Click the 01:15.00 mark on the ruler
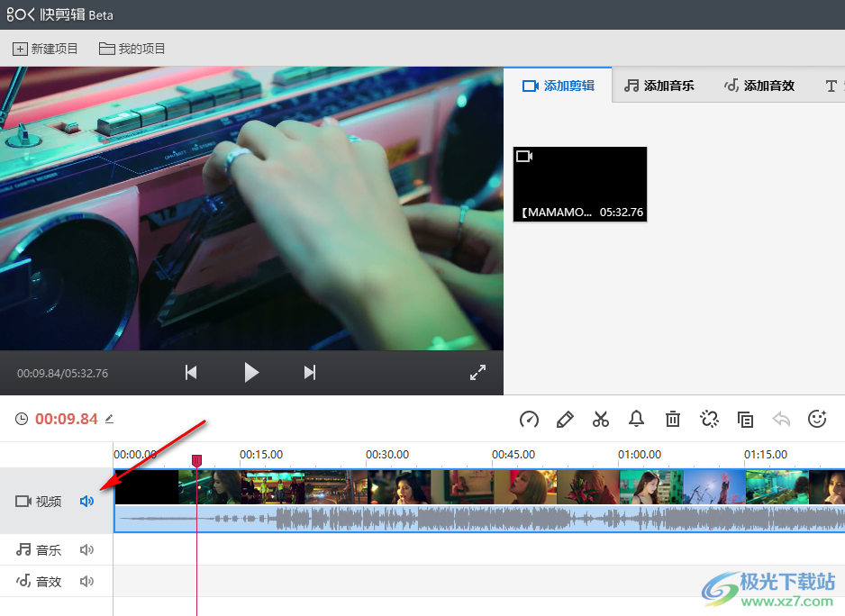Viewport: 845px width, 616px height. point(765,454)
